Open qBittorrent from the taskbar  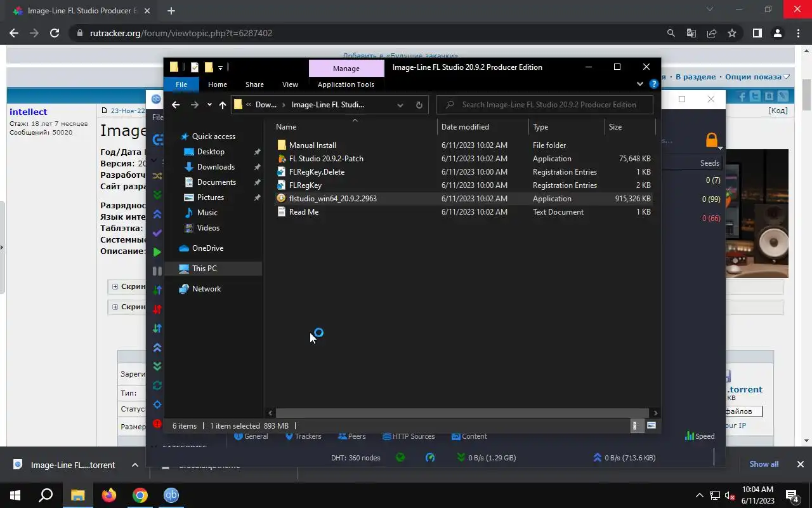(x=171, y=495)
